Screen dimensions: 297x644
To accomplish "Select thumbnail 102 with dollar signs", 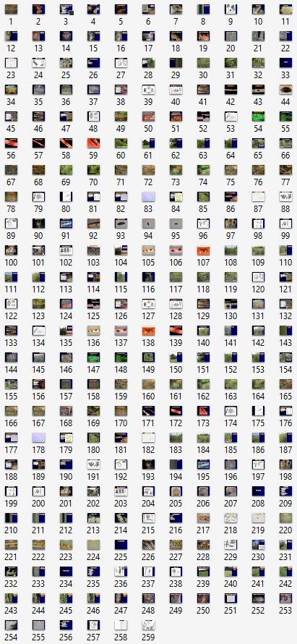I will click(66, 250).
